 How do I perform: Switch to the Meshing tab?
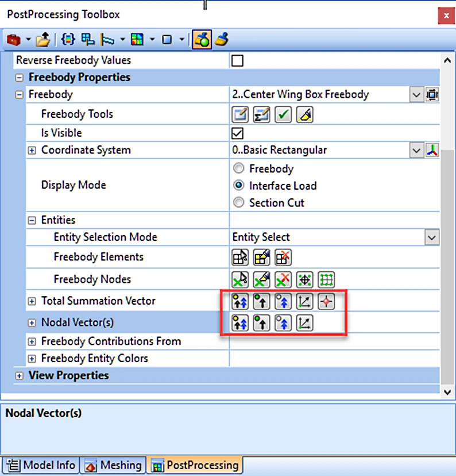click(x=113, y=465)
